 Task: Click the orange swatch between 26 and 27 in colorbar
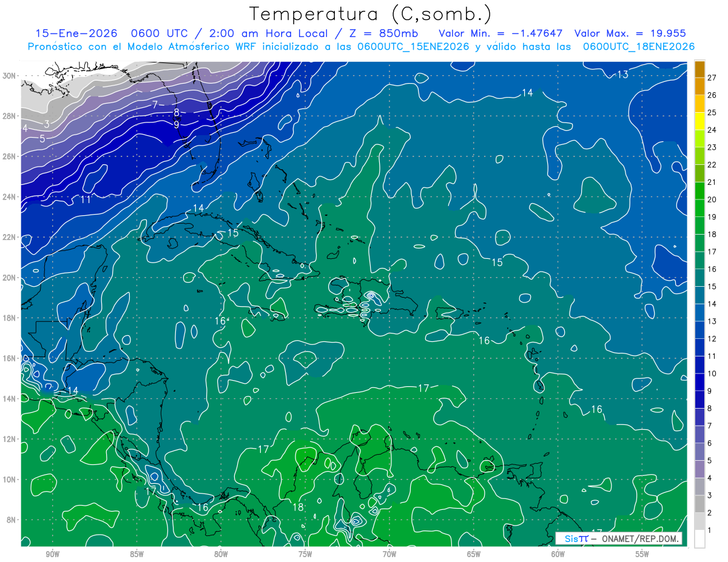point(699,86)
